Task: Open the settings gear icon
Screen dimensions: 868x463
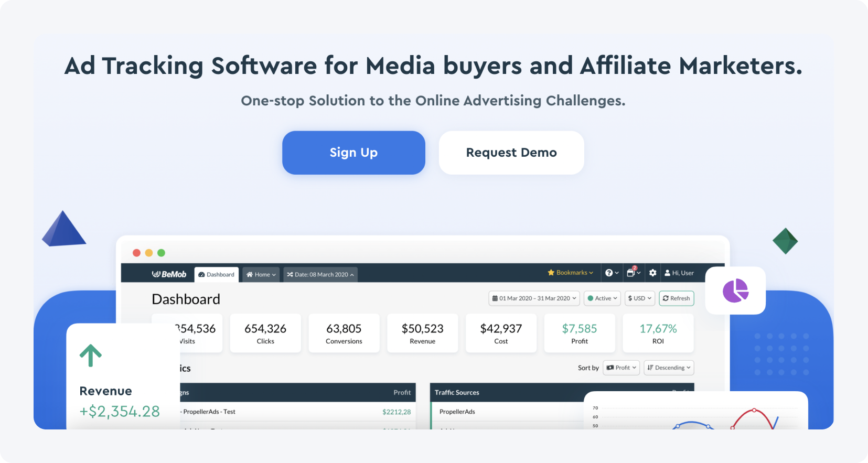Action: coord(652,273)
